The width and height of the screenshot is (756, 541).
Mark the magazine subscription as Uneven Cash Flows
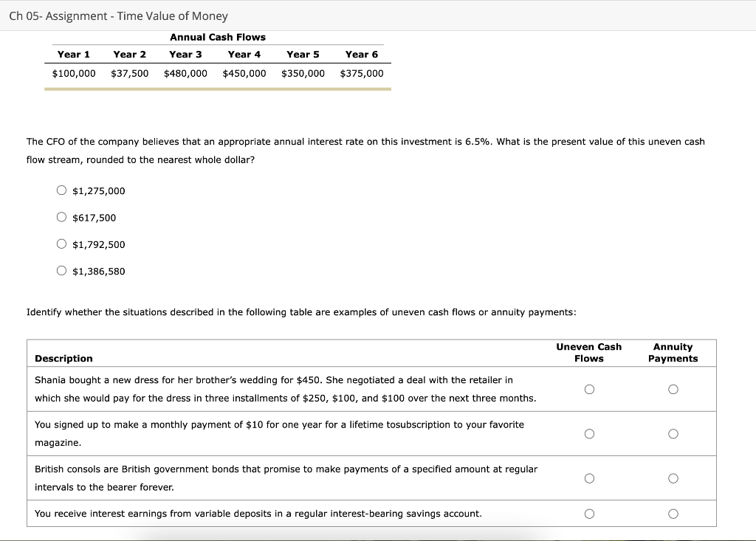(588, 434)
